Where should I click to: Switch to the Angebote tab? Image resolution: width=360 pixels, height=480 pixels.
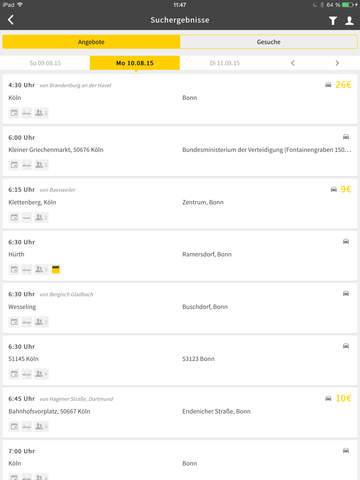click(91, 42)
